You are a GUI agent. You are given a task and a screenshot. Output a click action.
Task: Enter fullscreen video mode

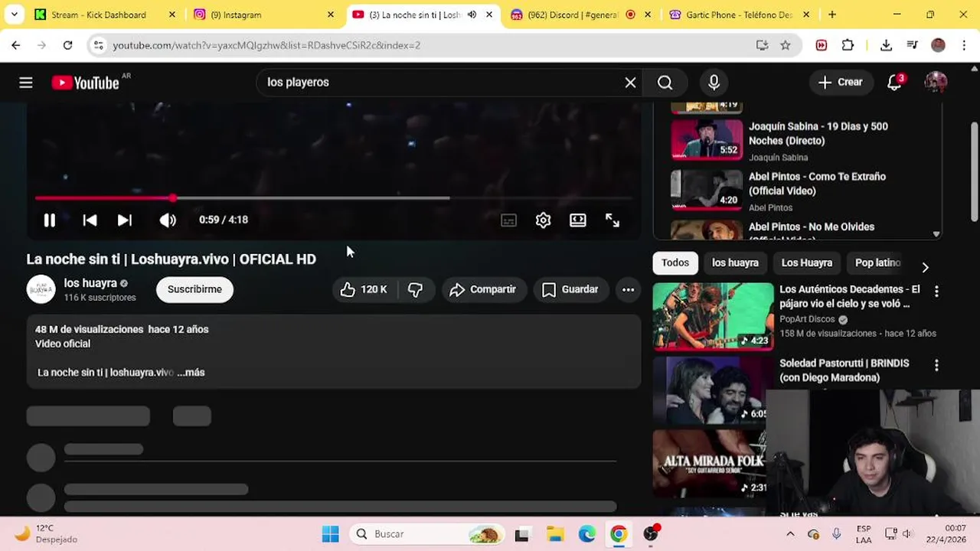[612, 220]
